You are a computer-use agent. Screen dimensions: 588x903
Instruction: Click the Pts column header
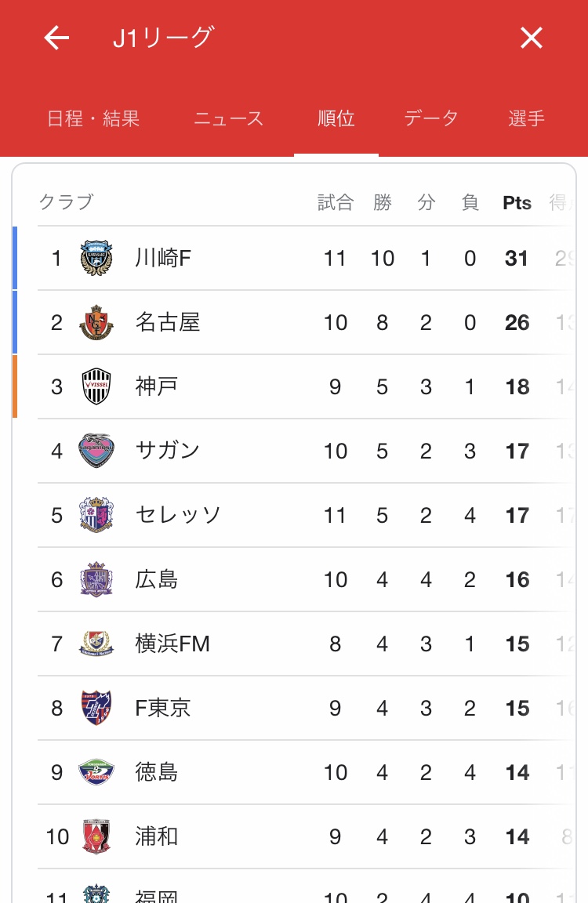coord(517,203)
